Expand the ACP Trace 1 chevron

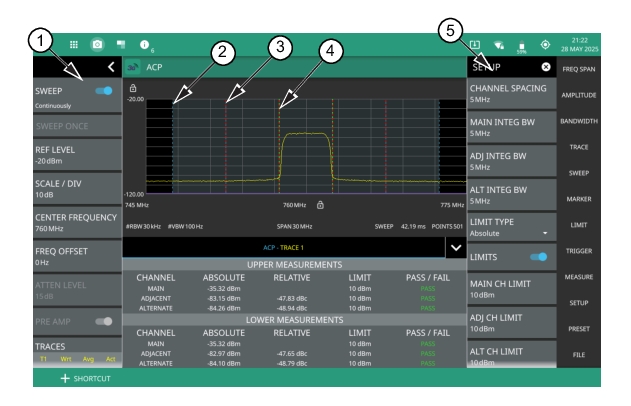456,245
